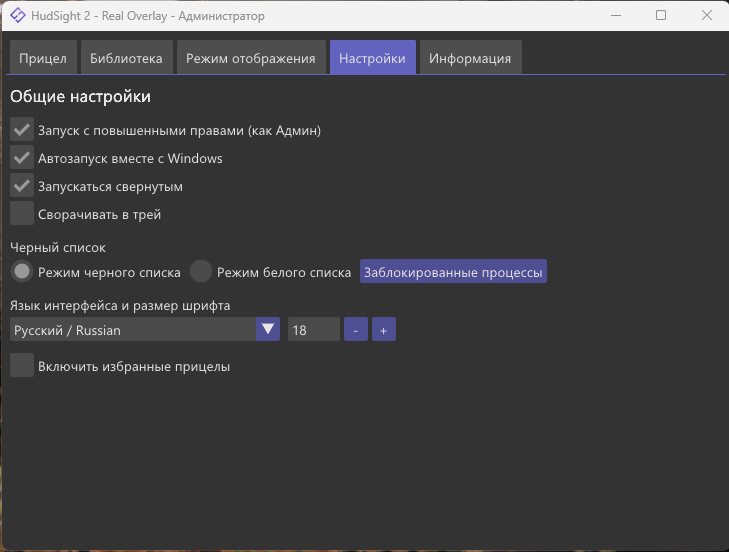Image resolution: width=729 pixels, height=552 pixels.
Task: Open the Библиотека tab
Action: (x=126, y=58)
